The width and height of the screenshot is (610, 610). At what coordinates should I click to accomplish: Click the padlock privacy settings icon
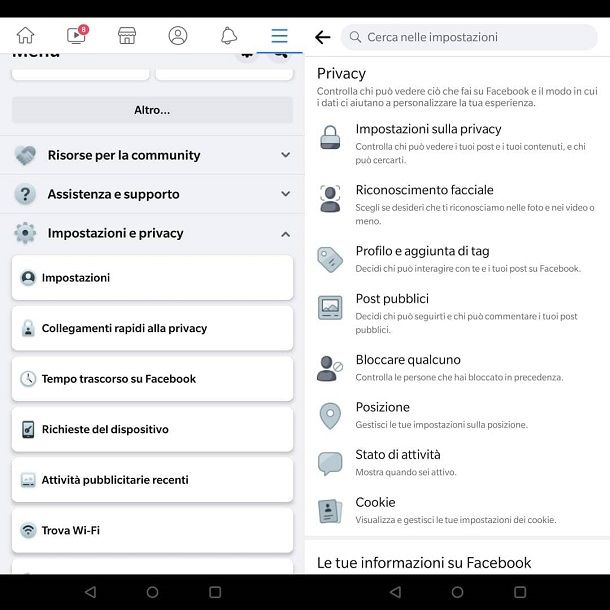[330, 137]
